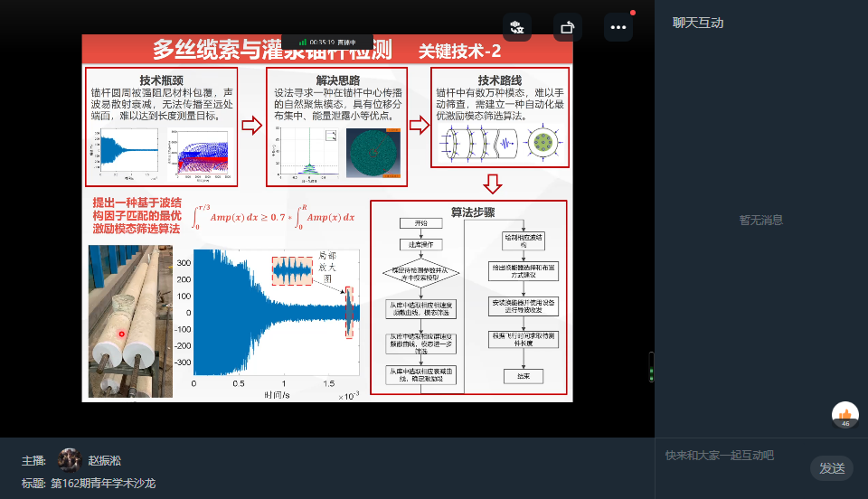The height and width of the screenshot is (499, 868).
Task: Select the 聊天互动 tab
Action: pyautogui.click(x=698, y=24)
